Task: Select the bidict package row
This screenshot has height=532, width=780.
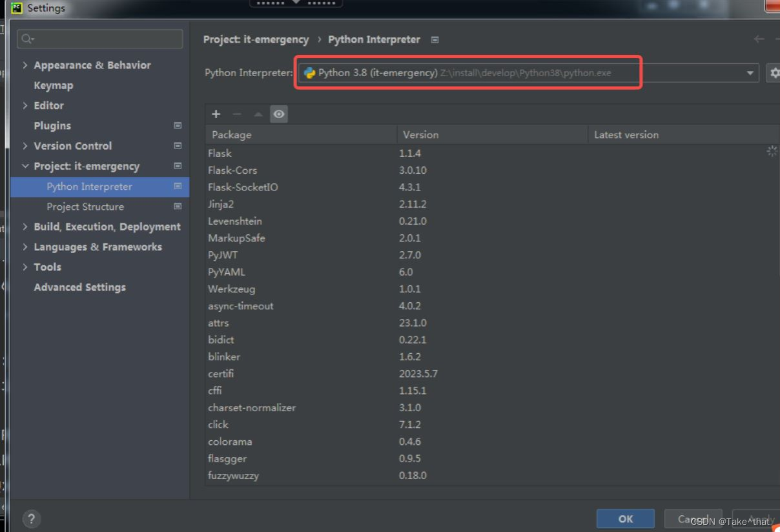Action: 493,340
